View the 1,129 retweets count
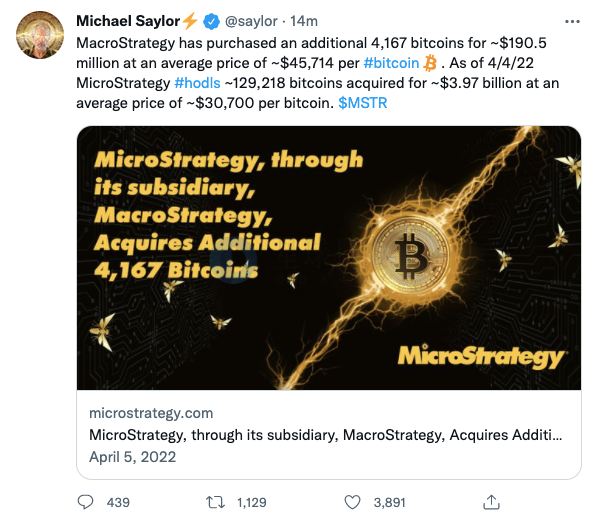Image resolution: width=597 pixels, height=520 pixels. [x=252, y=502]
